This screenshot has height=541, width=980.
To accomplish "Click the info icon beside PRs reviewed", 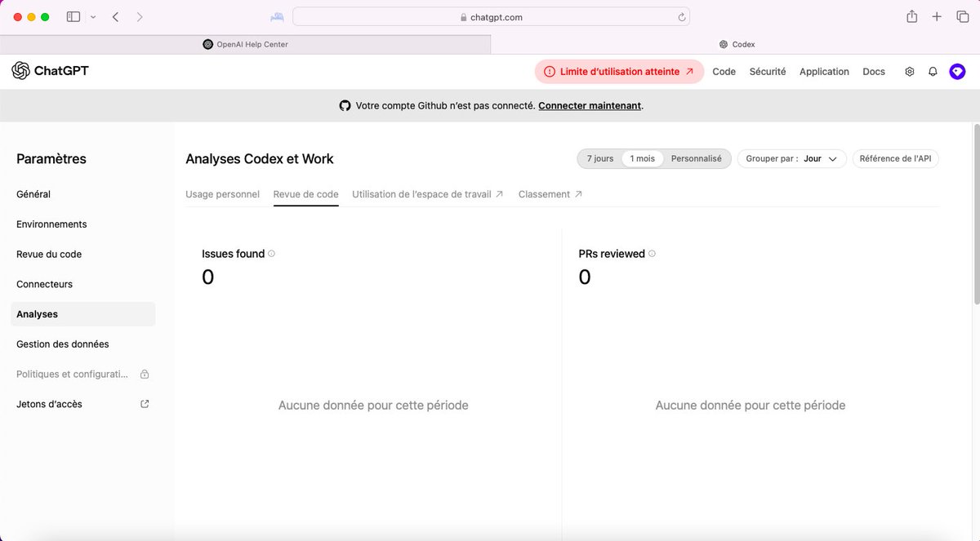I will [652, 254].
